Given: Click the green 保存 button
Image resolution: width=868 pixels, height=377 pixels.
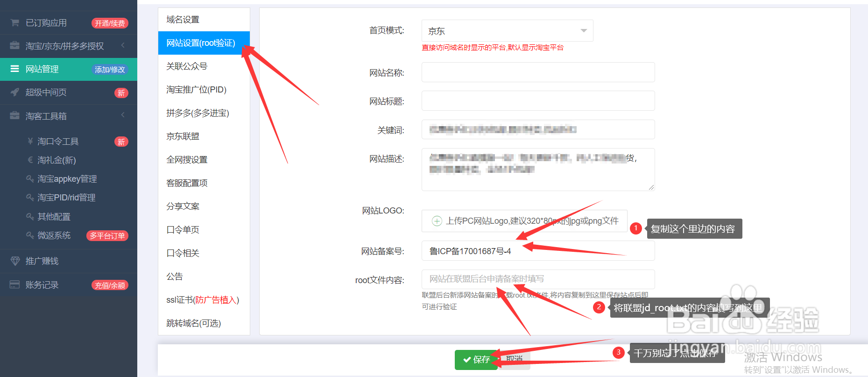Looking at the screenshot, I should pyautogui.click(x=476, y=360).
